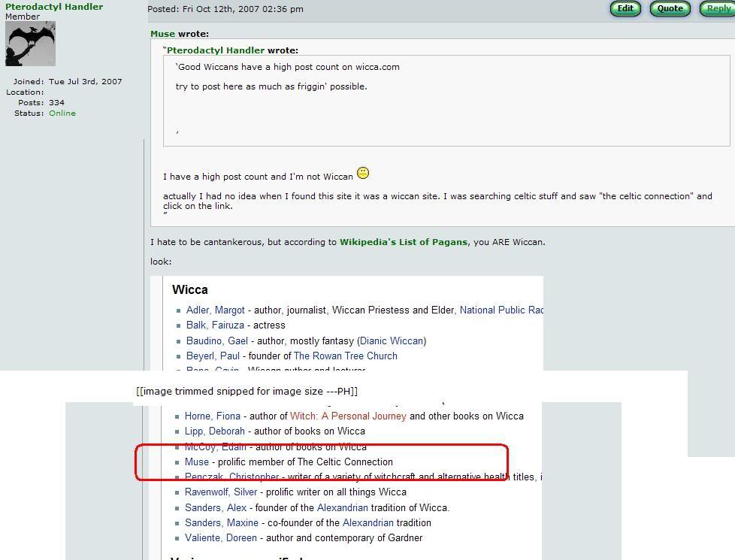This screenshot has height=560, width=735.
Task: Open The Rowan Tree Church link
Action: 346,356
